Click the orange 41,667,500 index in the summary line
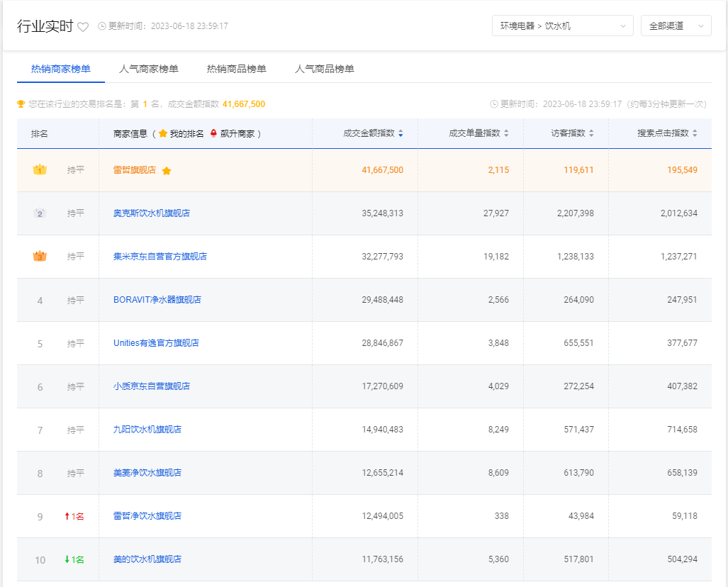Screen dimensions: 728x587 coord(244,104)
